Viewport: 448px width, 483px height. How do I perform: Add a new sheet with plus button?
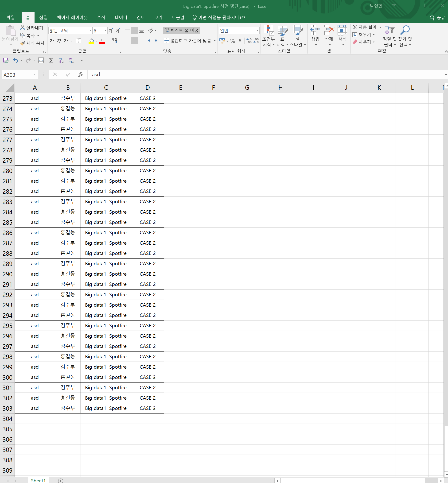61,481
